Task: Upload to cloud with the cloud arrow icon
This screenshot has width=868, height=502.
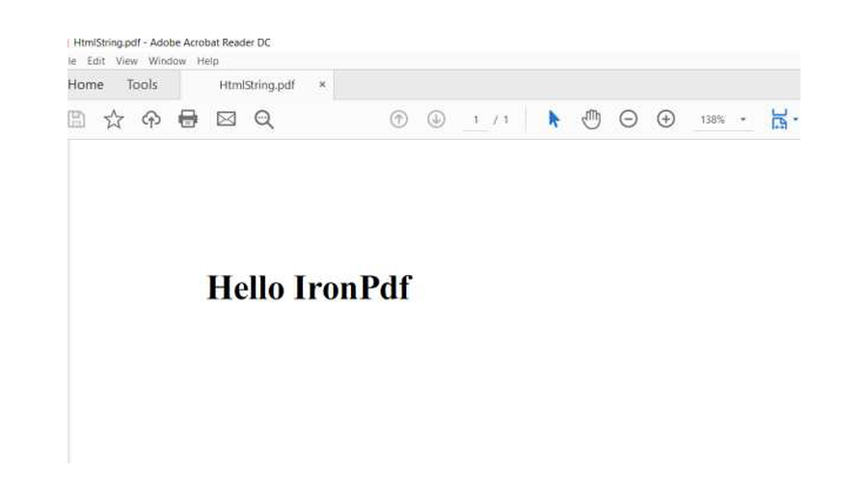Action: coord(151,119)
